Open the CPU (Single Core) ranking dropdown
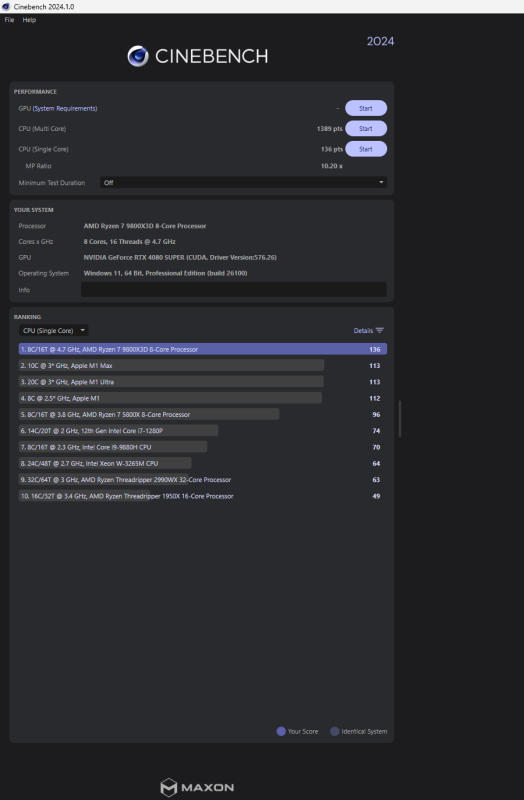The width and height of the screenshot is (524, 800). [54, 331]
